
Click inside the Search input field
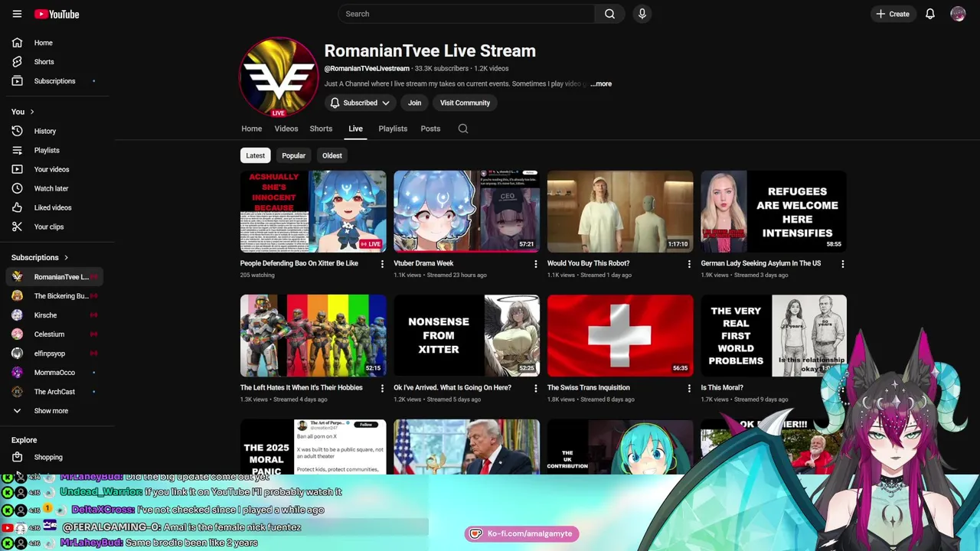click(x=465, y=14)
